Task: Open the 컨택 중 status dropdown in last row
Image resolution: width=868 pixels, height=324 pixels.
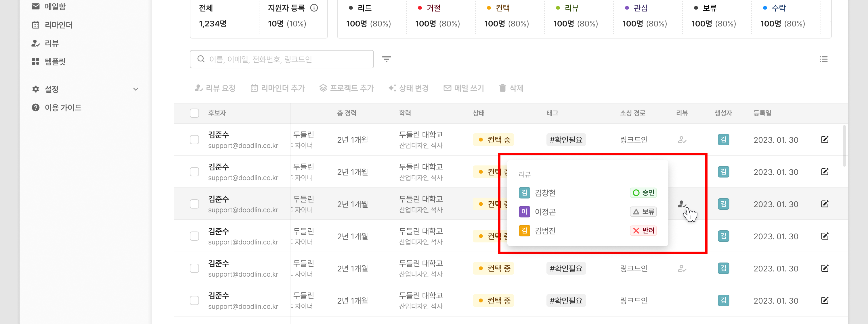Action: pyautogui.click(x=493, y=300)
